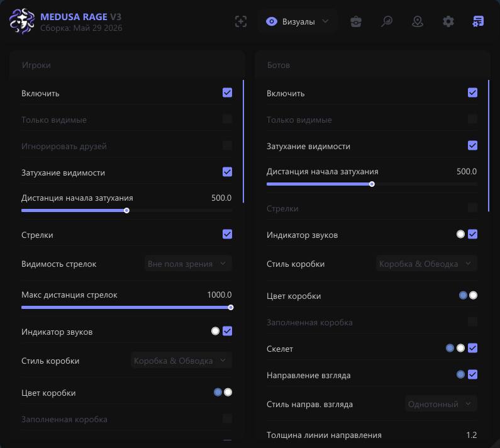Toggle Заполненная коробка in Ботов panel
Viewport: 500px width, 448px height.
click(x=472, y=322)
